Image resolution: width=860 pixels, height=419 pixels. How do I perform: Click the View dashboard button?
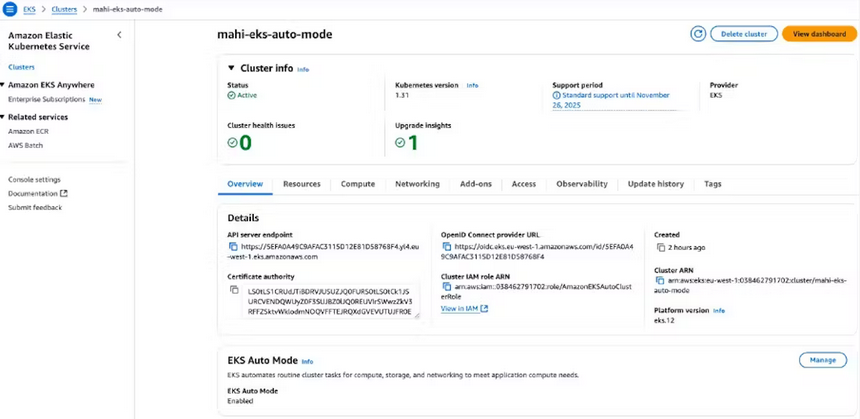(819, 34)
